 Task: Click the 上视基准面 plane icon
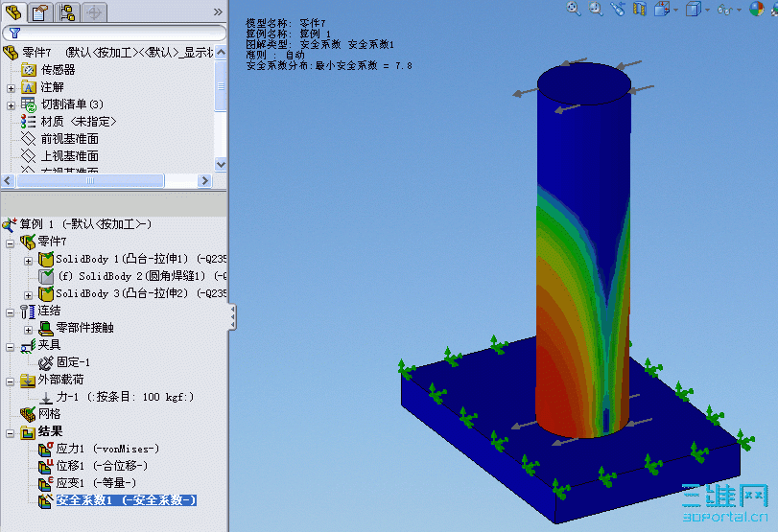click(x=28, y=156)
